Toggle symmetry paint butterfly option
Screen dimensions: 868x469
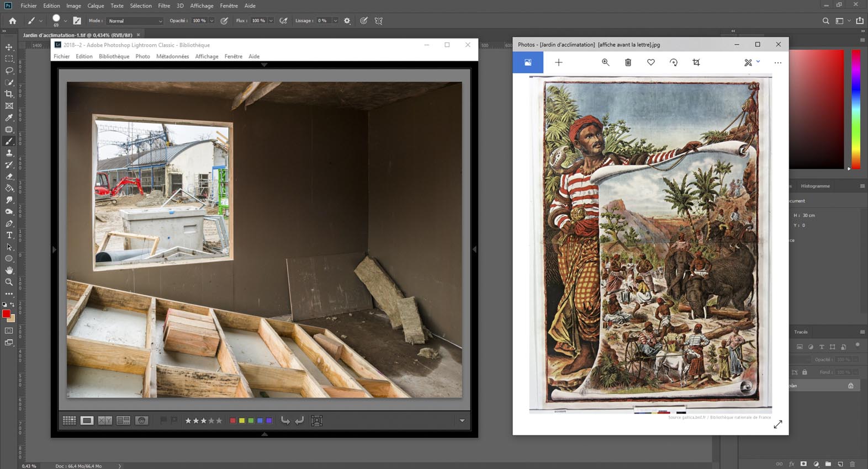379,20
